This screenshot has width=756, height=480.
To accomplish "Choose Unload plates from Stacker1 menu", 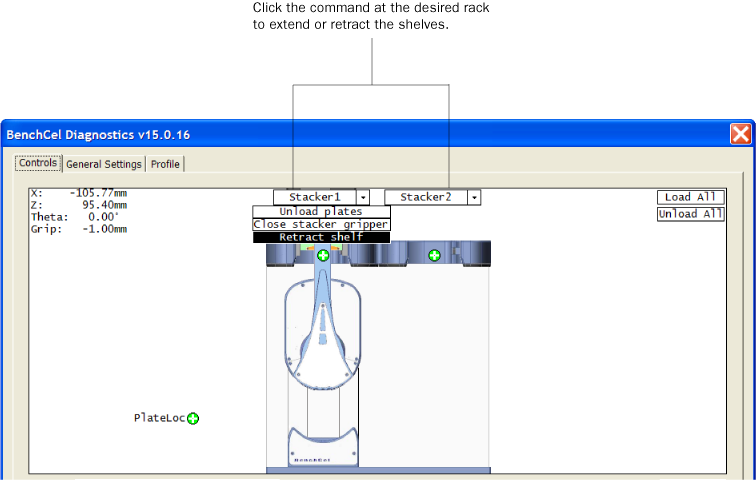I will point(320,212).
